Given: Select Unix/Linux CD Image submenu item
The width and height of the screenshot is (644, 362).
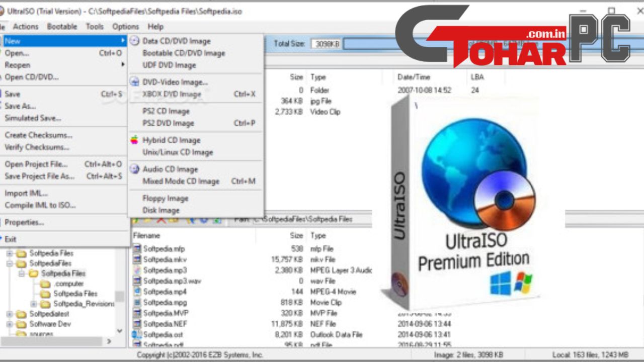Looking at the screenshot, I should click(x=195, y=152).
